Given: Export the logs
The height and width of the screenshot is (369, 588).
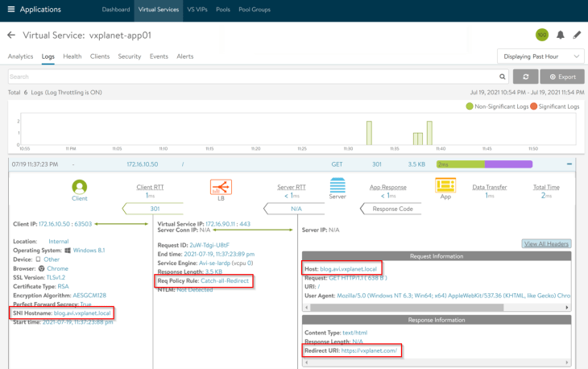Looking at the screenshot, I should pos(562,77).
